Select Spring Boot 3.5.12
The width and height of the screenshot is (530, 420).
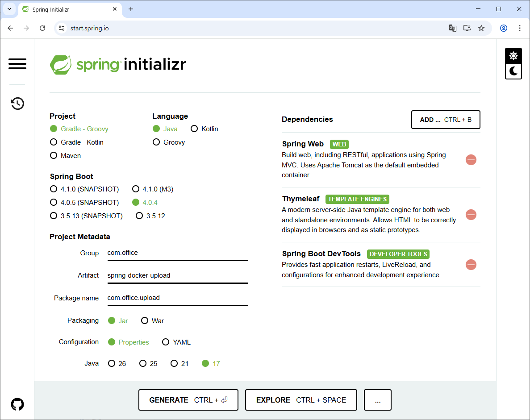[150, 216]
